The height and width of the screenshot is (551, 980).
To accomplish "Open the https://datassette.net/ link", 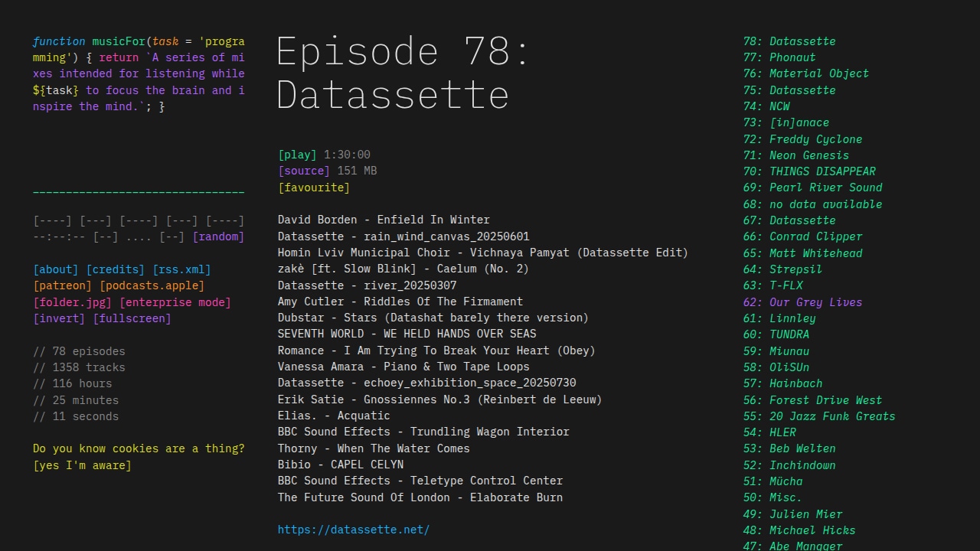I will pos(354,530).
